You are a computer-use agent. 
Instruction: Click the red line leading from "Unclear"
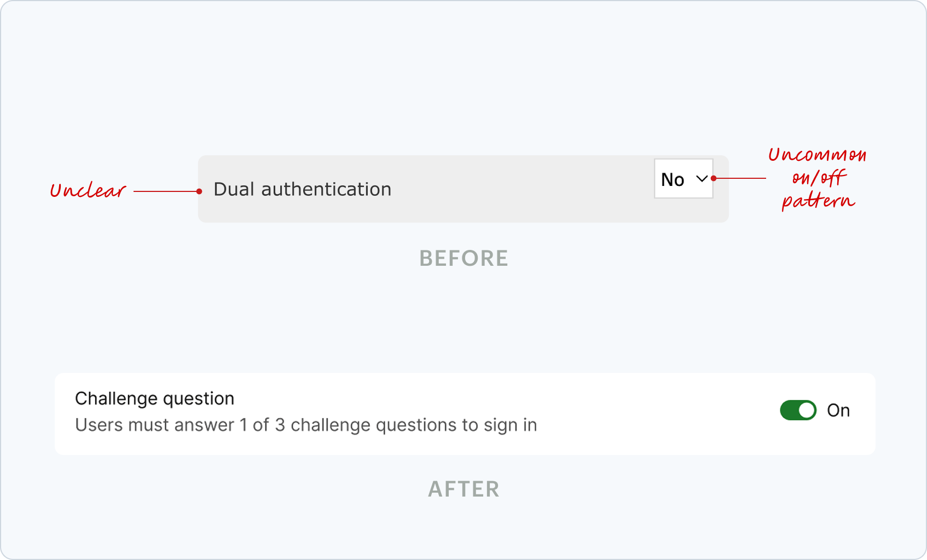[164, 191]
